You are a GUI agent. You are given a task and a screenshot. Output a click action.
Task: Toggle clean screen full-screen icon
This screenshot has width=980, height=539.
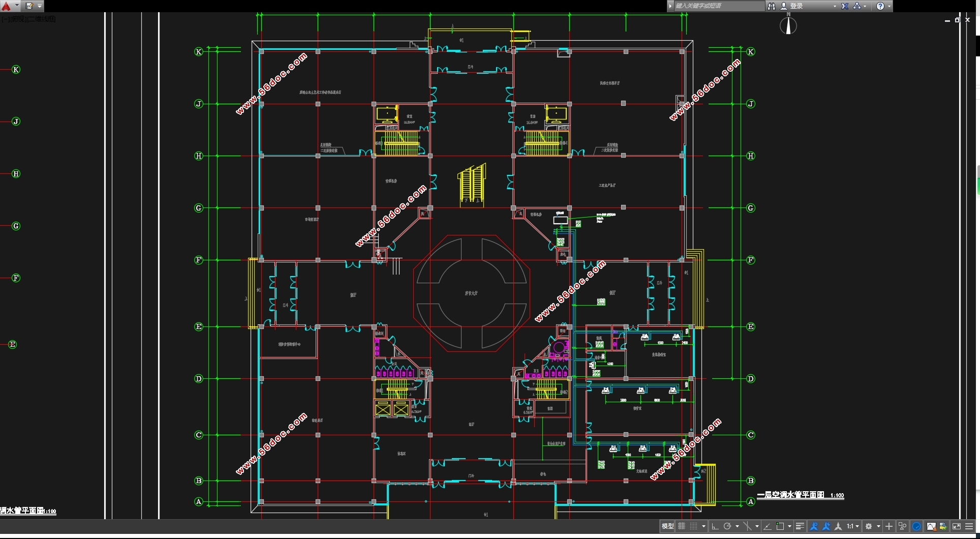tap(957, 526)
